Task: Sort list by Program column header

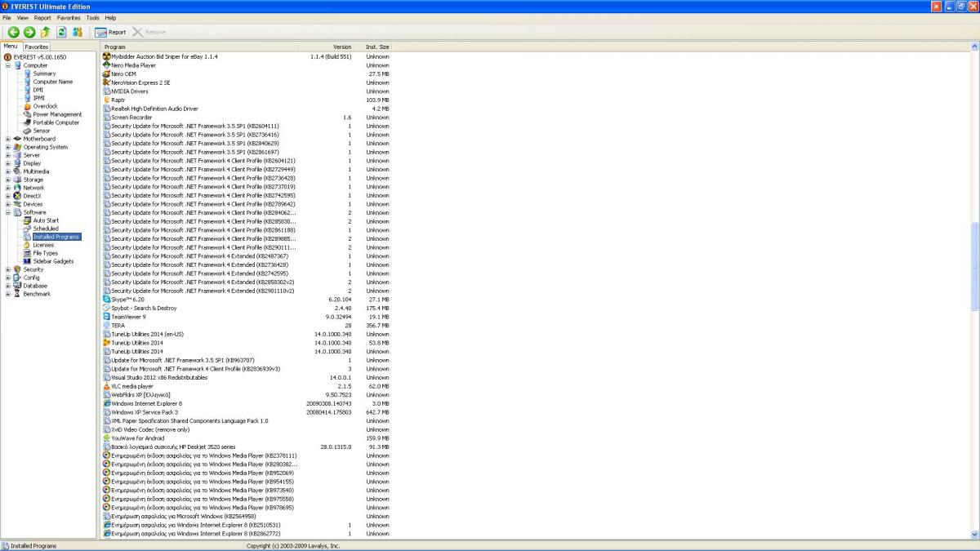Action: 200,47
